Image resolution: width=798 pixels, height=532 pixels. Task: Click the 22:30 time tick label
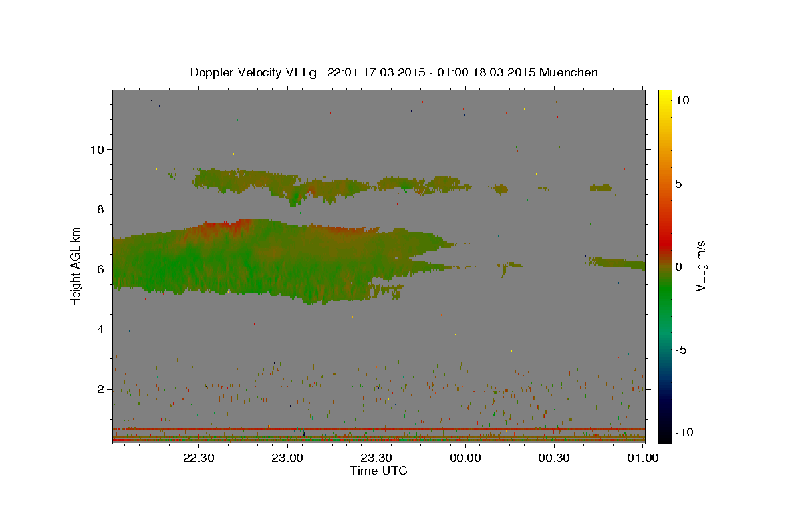[199, 458]
